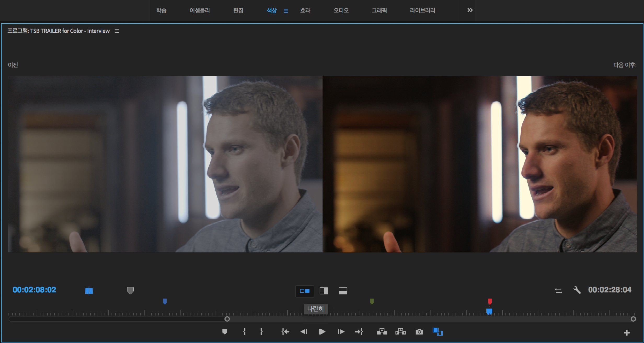The height and width of the screenshot is (343, 644).
Task: Open the 색상 workspace menu icon
Action: tap(286, 11)
